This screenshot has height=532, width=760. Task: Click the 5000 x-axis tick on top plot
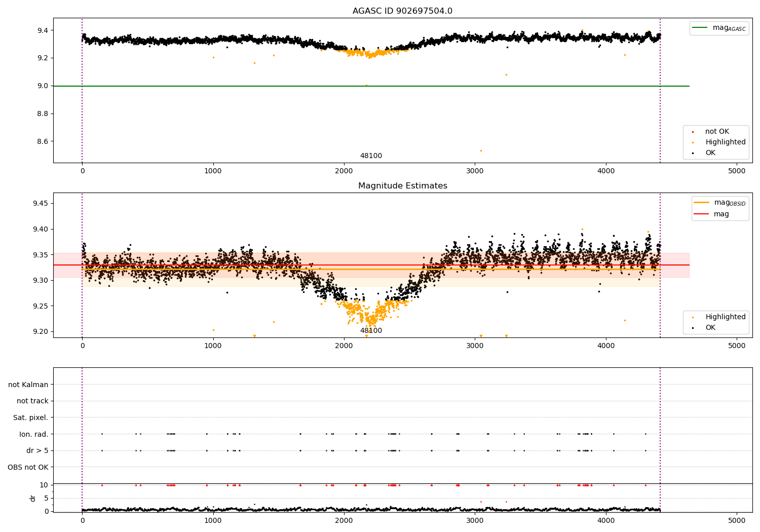pyautogui.click(x=737, y=171)
